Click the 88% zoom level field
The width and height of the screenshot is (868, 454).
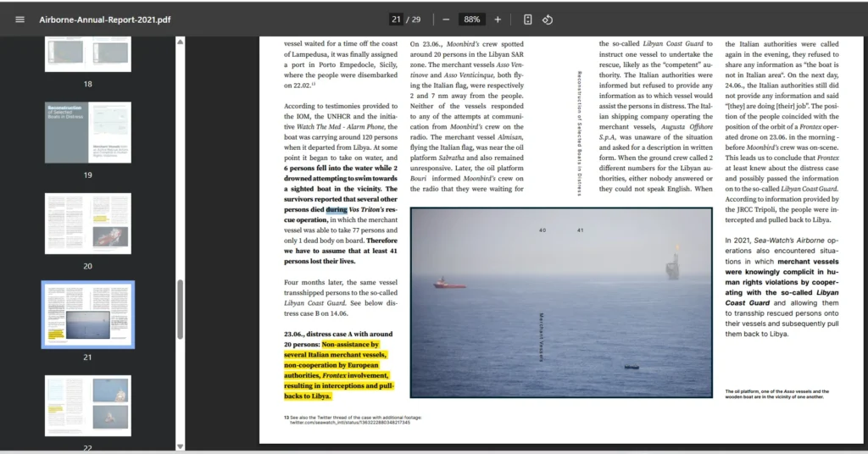click(472, 19)
